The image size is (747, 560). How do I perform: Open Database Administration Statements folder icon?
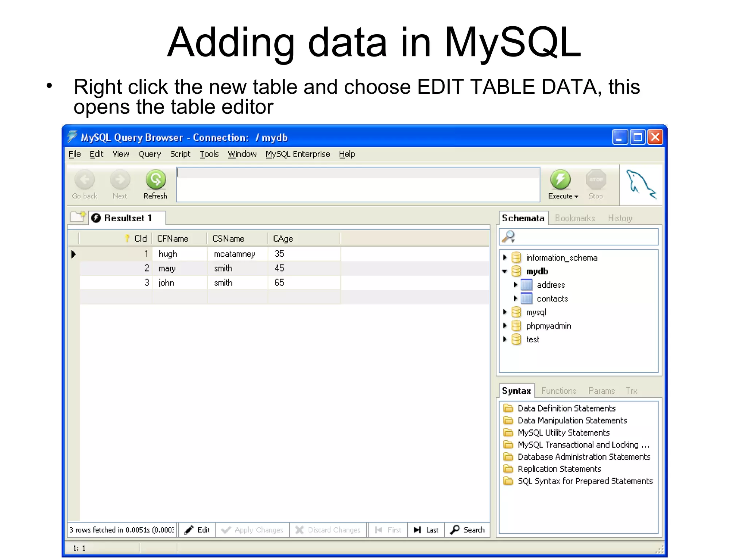click(508, 456)
